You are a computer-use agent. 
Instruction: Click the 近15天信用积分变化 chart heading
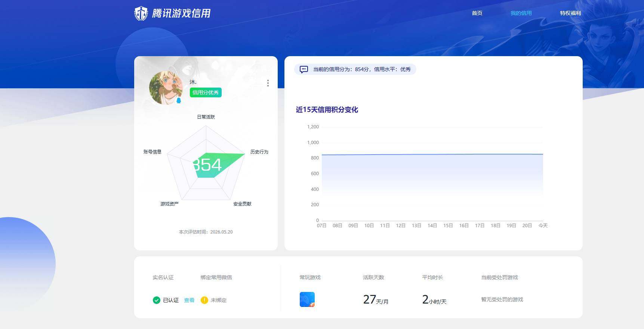tap(327, 110)
